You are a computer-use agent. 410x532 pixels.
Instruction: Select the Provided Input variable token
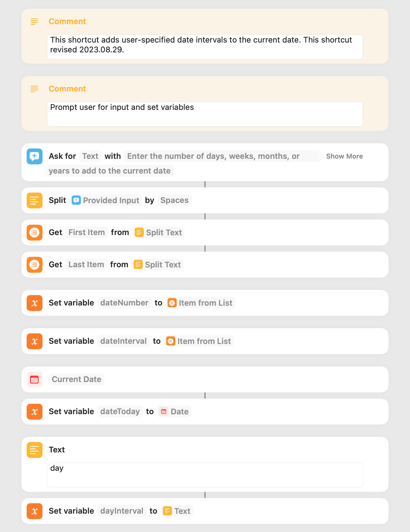pos(106,200)
